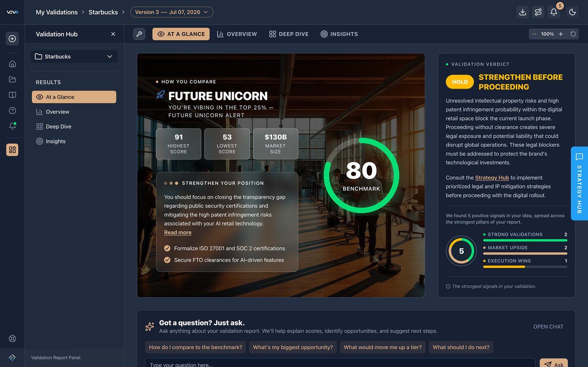Image resolution: width=588 pixels, height=367 pixels.
Task: Switch to the Overview tab
Action: point(237,34)
